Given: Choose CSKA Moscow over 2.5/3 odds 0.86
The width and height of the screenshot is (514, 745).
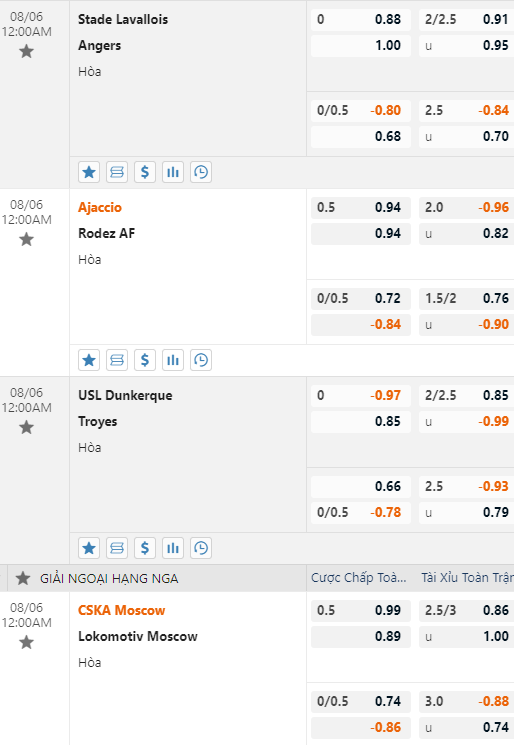Looking at the screenshot, I should point(466,610).
